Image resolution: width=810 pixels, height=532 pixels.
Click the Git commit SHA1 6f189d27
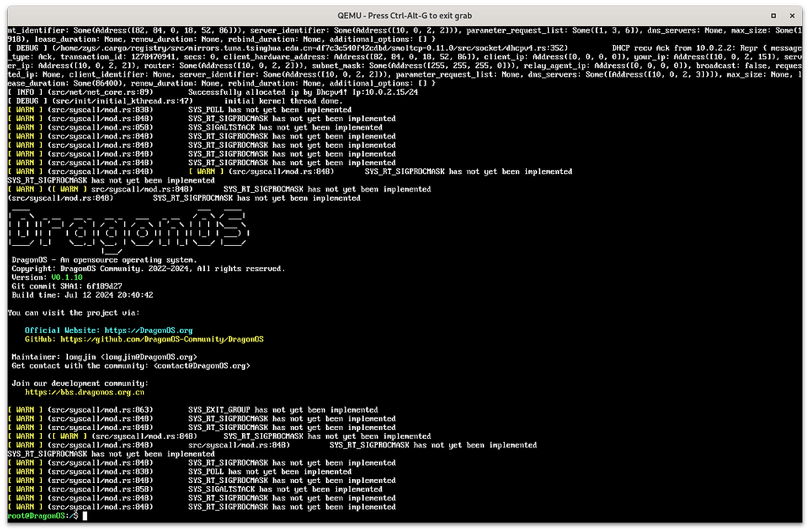106,286
